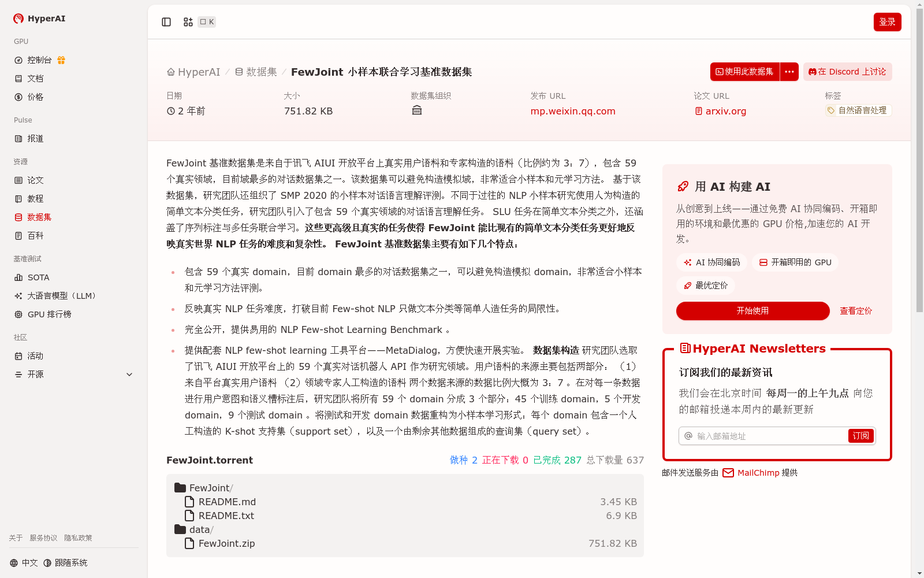Click the 隐私政策 footer link
Screen dimensions: 924x578
tap(78, 538)
